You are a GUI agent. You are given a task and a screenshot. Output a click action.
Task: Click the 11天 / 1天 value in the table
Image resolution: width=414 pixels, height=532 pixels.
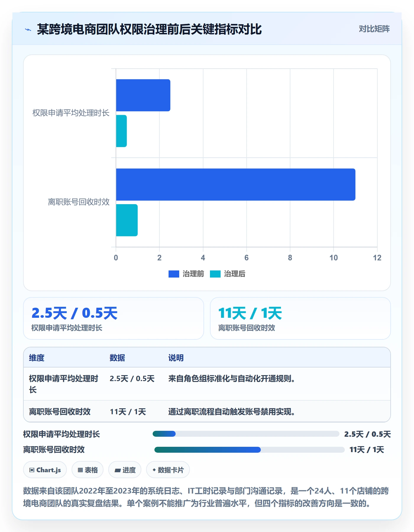click(128, 412)
